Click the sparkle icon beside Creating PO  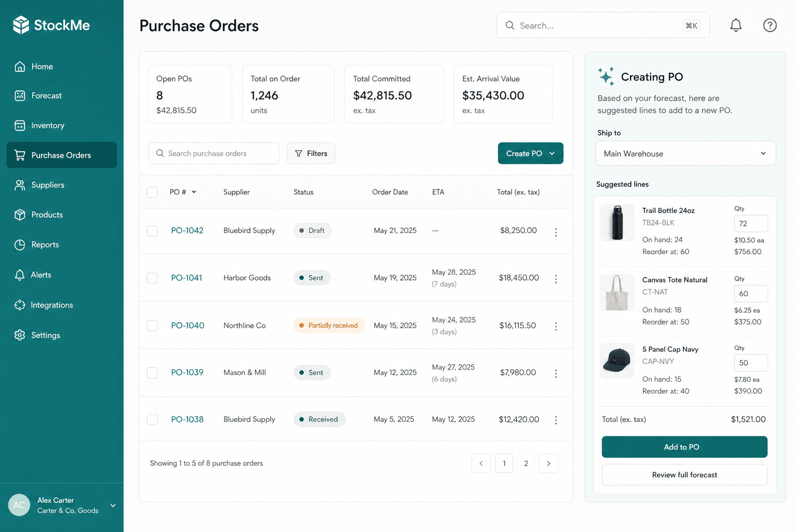tap(606, 76)
